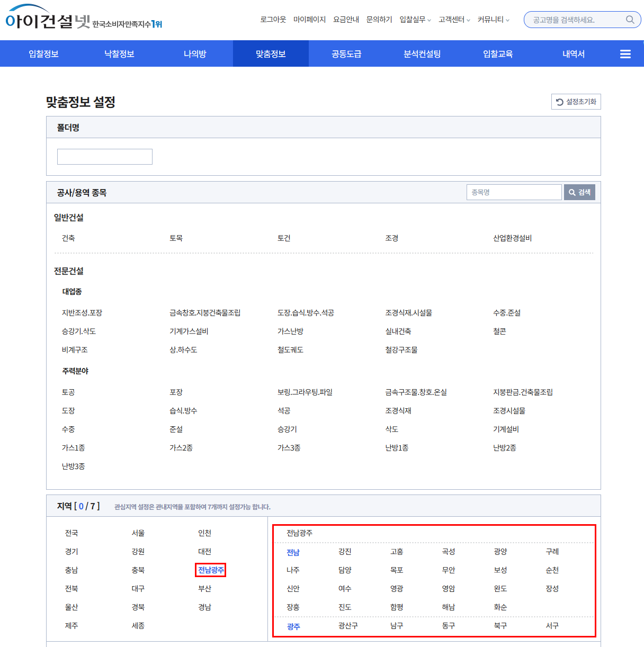The image size is (644, 647).
Task: Select 토목 under 일반건설
Action: [x=176, y=238]
